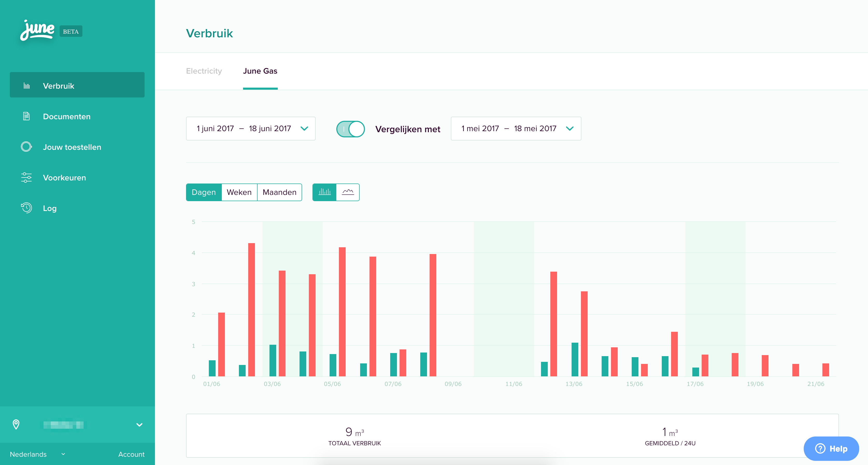
Task: Select the Maanden granularity option
Action: 279,192
